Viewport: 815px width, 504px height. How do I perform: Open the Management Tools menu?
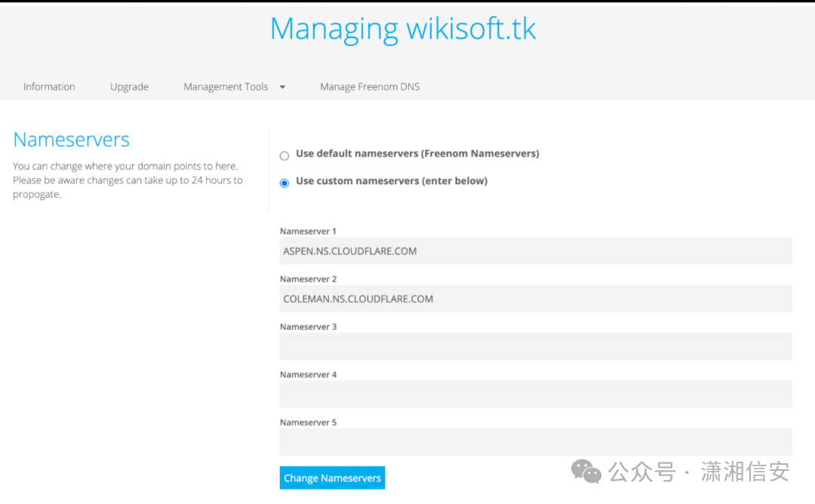pyautogui.click(x=226, y=87)
